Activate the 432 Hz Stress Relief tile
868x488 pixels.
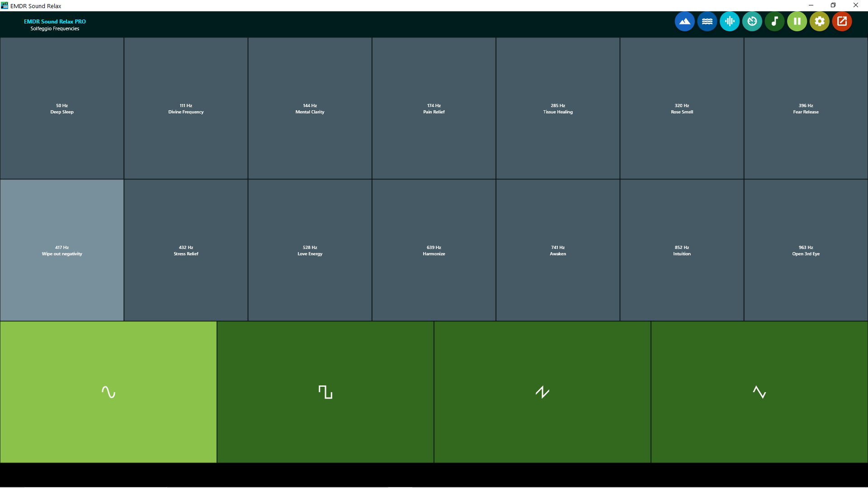pyautogui.click(x=186, y=250)
